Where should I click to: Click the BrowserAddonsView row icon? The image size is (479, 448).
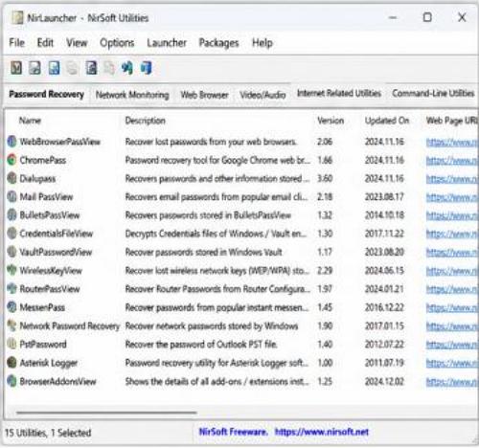click(x=11, y=381)
